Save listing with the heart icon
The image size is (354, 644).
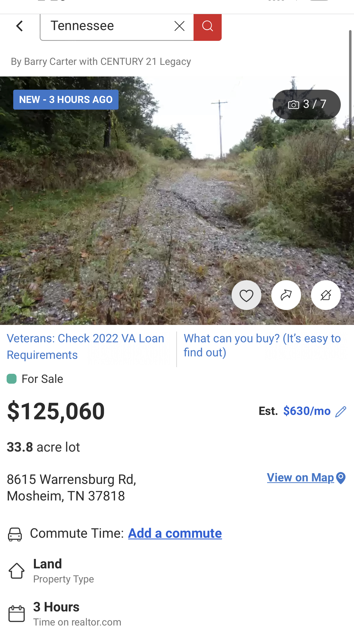(x=246, y=295)
